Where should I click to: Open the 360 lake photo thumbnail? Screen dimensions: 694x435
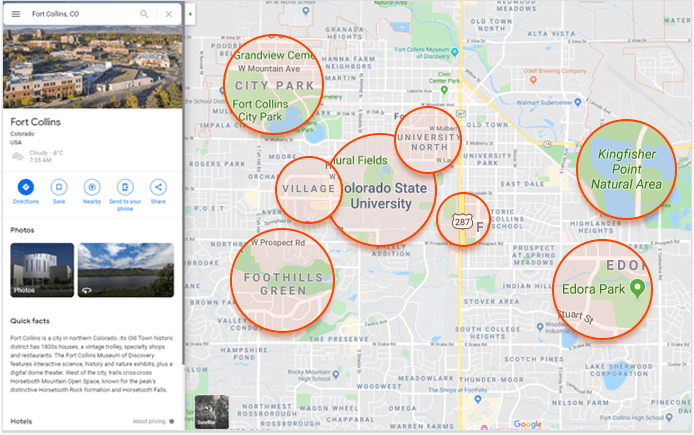126,270
